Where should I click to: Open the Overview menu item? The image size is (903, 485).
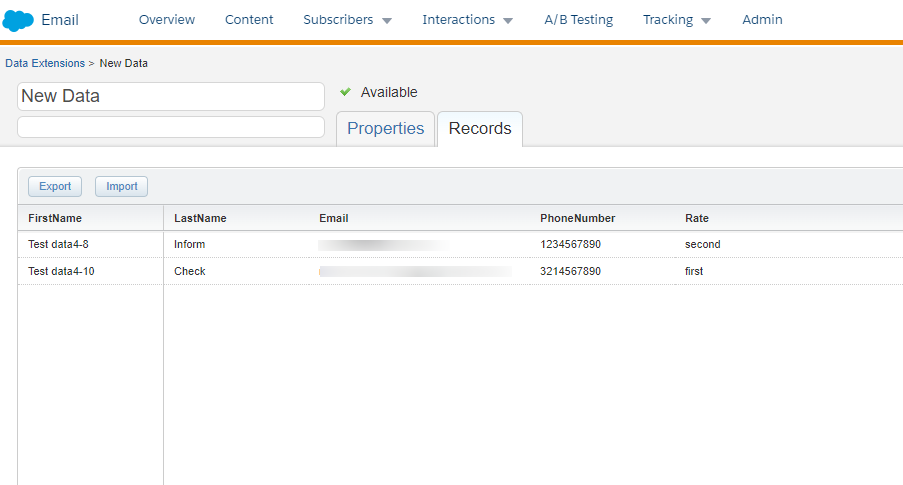pos(167,20)
